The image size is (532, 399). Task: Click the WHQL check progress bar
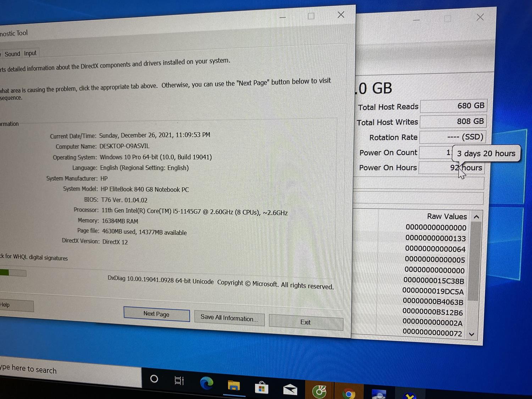click(13, 273)
